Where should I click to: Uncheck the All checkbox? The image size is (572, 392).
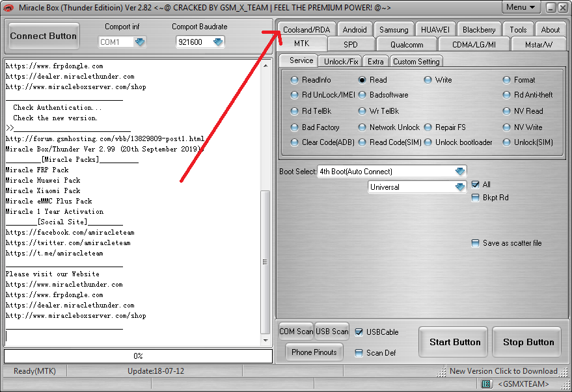(x=475, y=185)
